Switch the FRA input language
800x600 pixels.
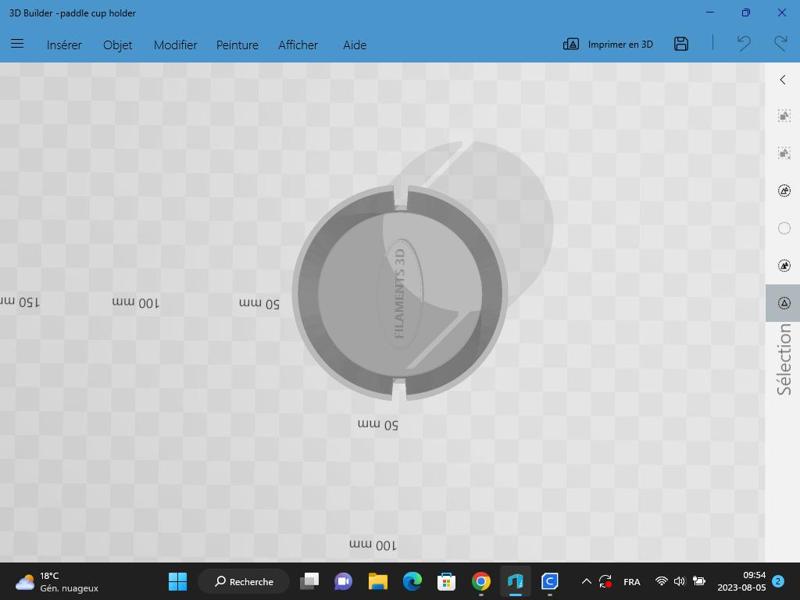click(632, 582)
